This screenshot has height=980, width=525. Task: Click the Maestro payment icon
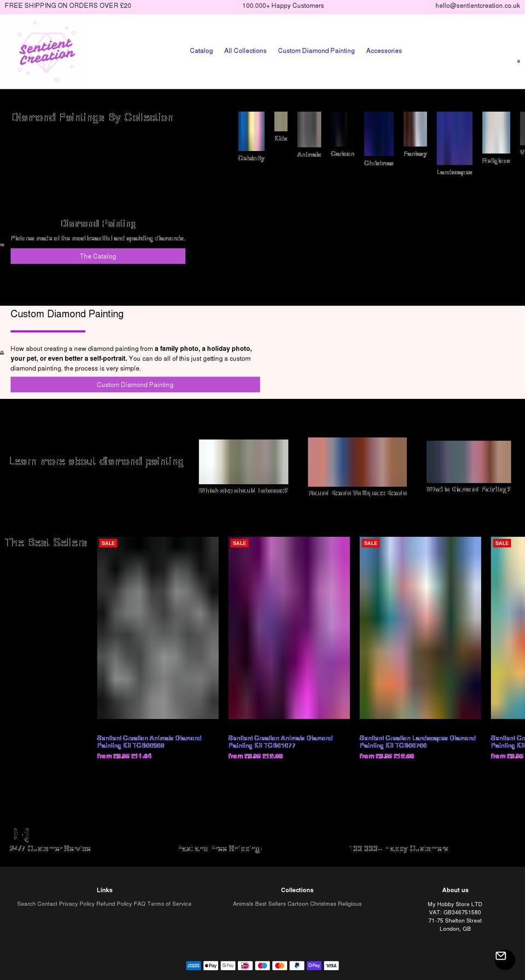(x=262, y=965)
